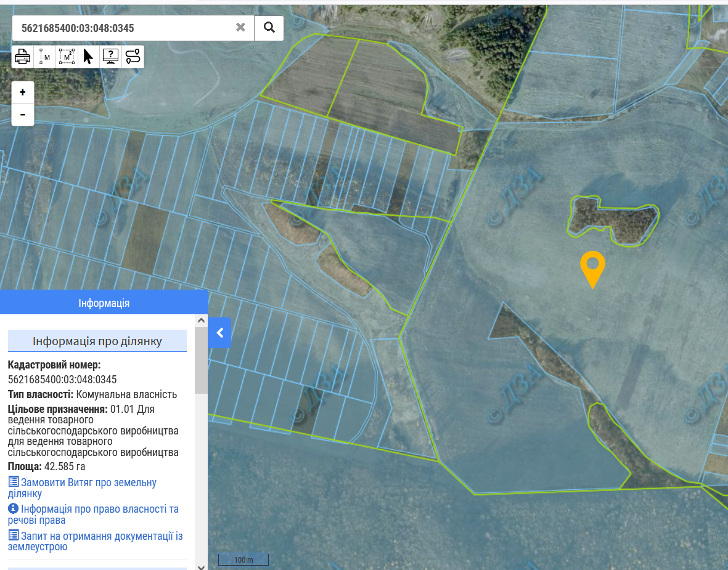The image size is (728, 570).
Task: Click the Інформація про ділянку section heading
Action: 97,341
